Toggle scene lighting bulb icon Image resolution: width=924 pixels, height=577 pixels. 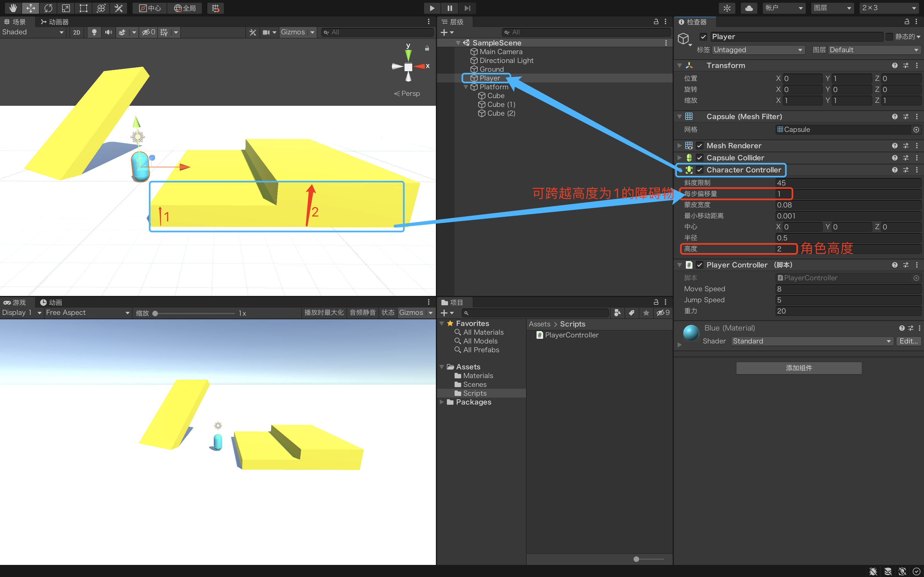click(x=94, y=32)
